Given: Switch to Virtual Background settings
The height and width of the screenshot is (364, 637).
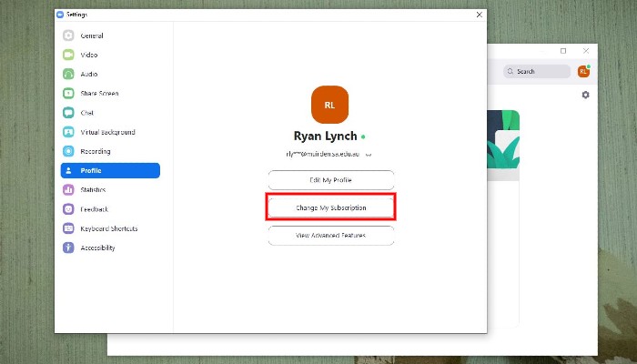Looking at the screenshot, I should click(106, 132).
